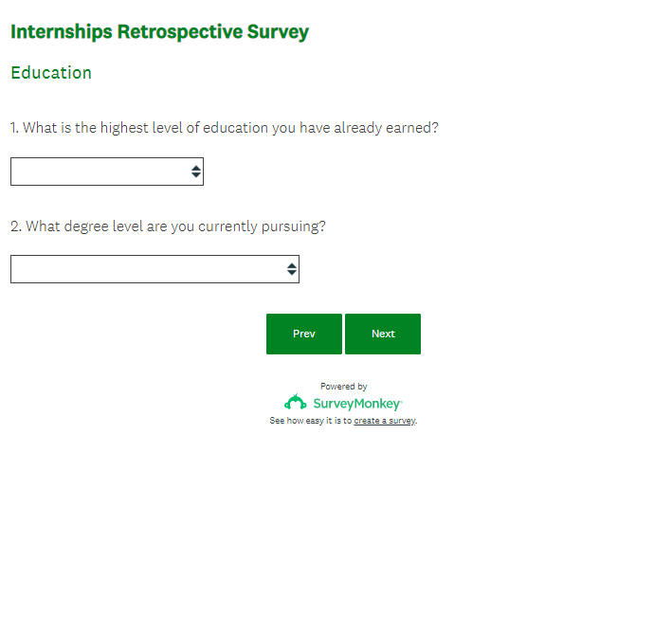The image size is (672, 633).
Task: Click the SurveyMonkey wordmark text
Action: [356, 404]
